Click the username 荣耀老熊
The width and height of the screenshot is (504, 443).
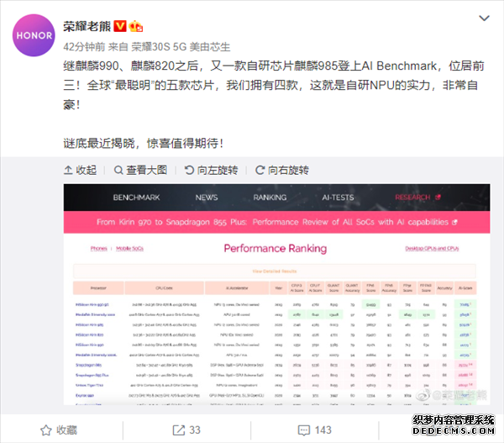coord(87,26)
